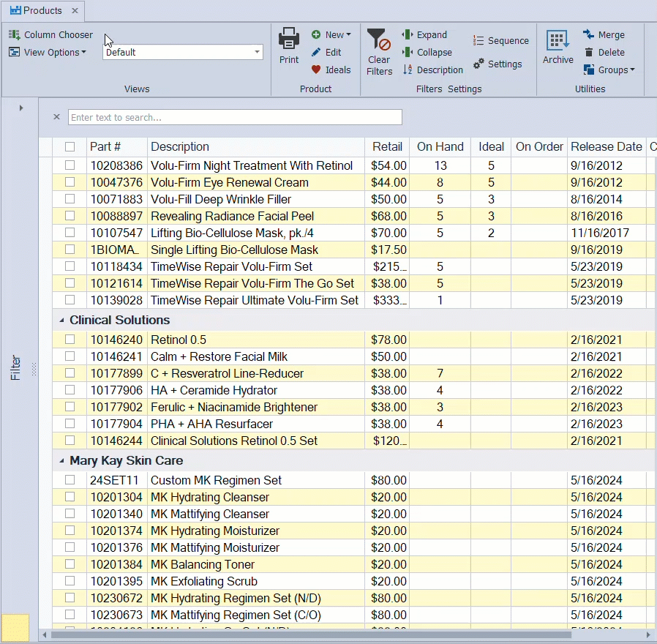Select part number 10177902

(116, 407)
